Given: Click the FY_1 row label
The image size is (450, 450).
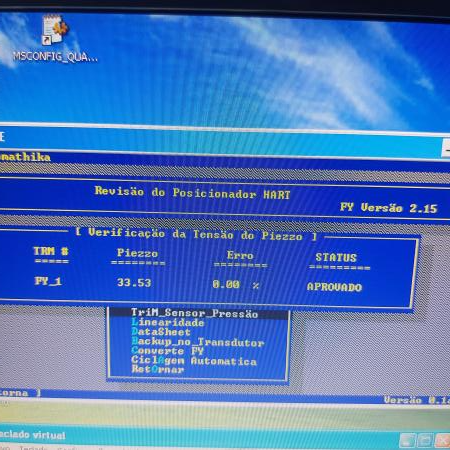Looking at the screenshot, I should point(48,281).
